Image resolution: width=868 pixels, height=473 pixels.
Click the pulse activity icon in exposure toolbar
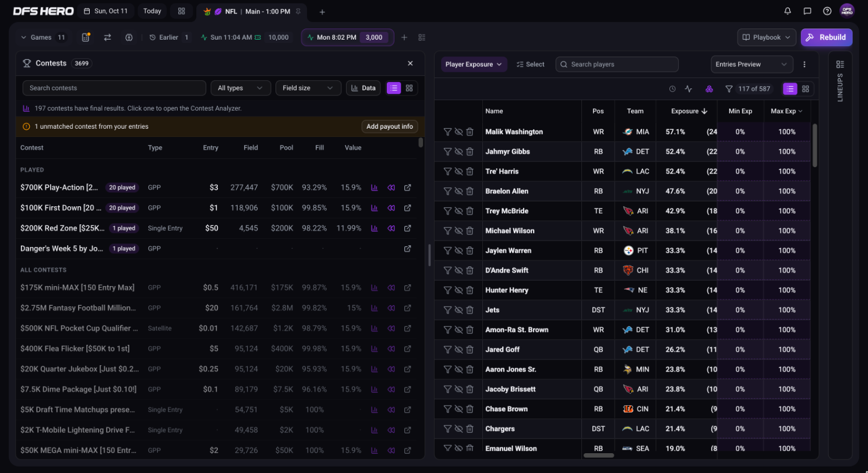[689, 89]
